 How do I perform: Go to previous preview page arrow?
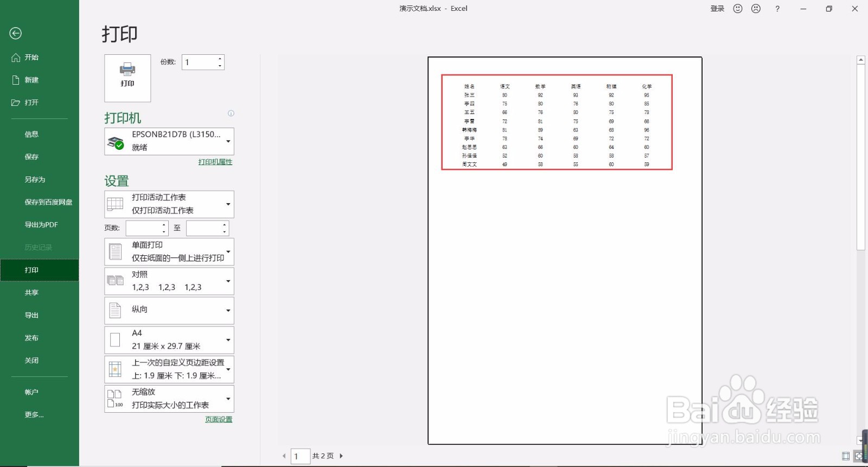[284, 456]
